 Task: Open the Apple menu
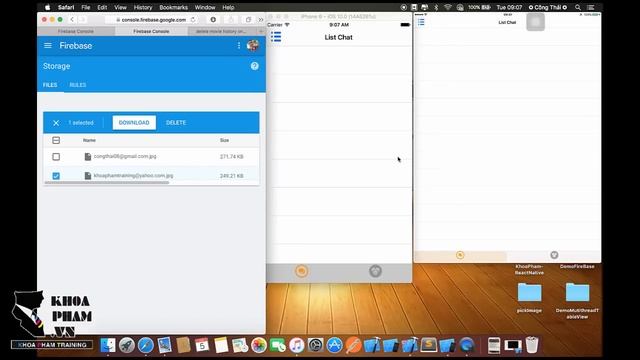point(47,7)
